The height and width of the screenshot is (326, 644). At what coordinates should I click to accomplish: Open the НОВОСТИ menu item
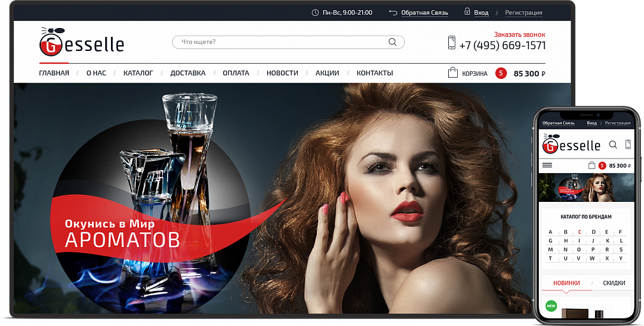pyautogui.click(x=282, y=73)
